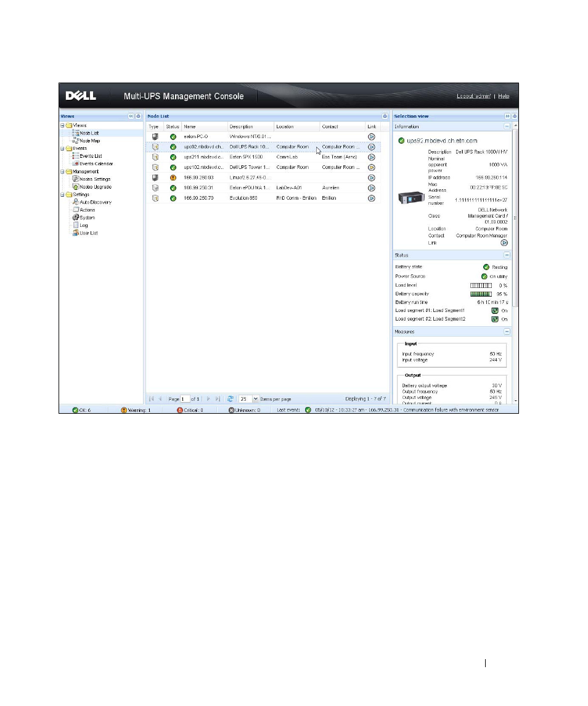The image size is (588, 706).
Task: Open link icon for 166.99.250.31 row
Action: coord(372,188)
